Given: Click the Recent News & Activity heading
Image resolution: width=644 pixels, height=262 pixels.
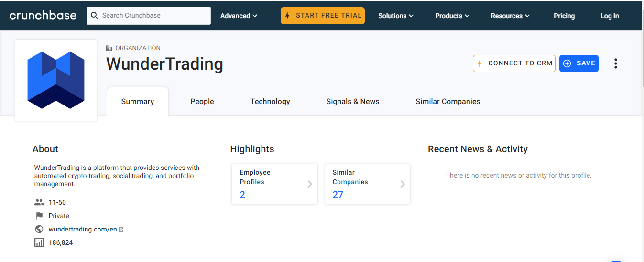Looking at the screenshot, I should pyautogui.click(x=478, y=149).
